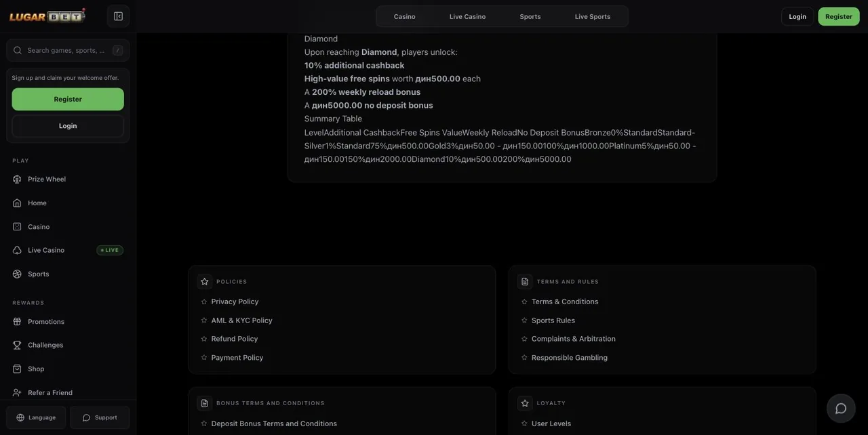Open the Sports Rules link
The width and height of the screenshot is (868, 435).
click(x=553, y=320)
